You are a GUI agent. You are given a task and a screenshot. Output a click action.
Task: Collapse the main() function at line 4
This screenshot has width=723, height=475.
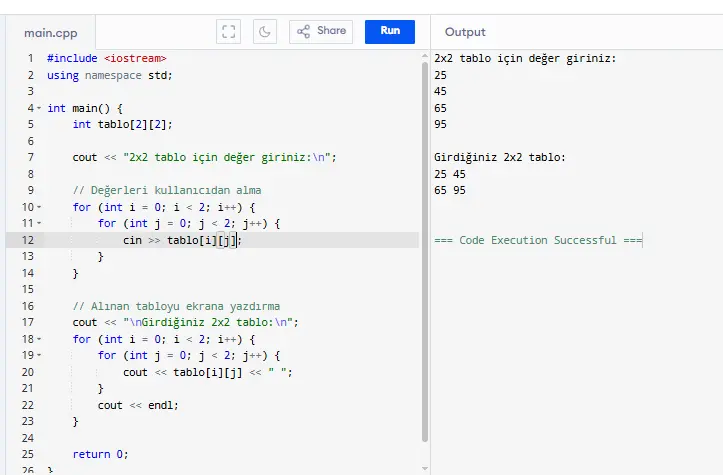[39, 108]
